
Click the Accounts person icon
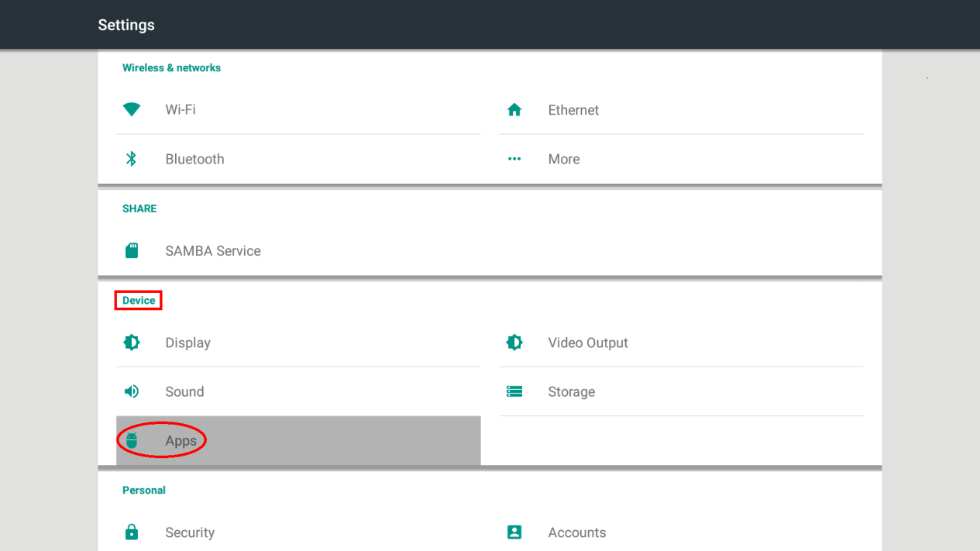point(514,532)
